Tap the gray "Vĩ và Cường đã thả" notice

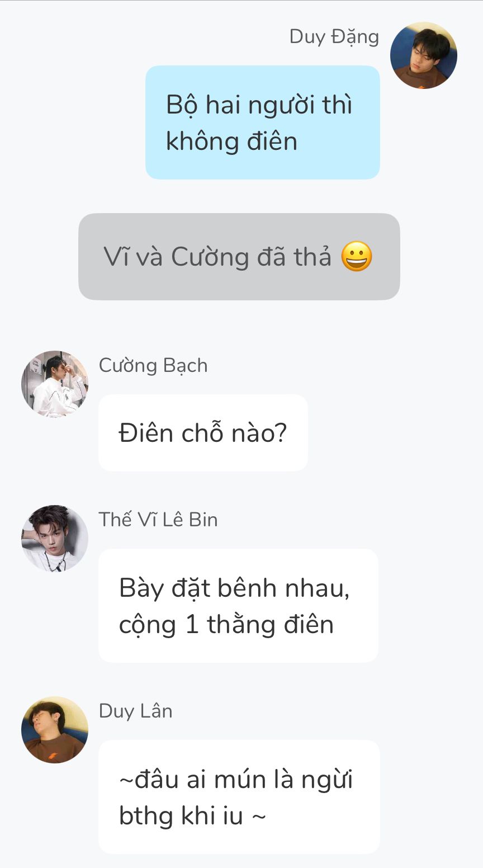239,257
